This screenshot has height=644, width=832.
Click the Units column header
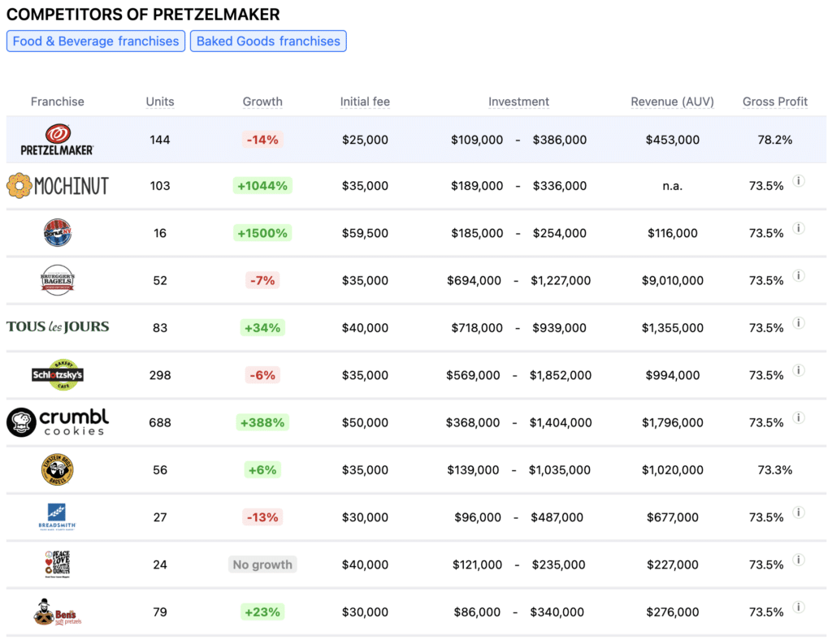(x=160, y=102)
